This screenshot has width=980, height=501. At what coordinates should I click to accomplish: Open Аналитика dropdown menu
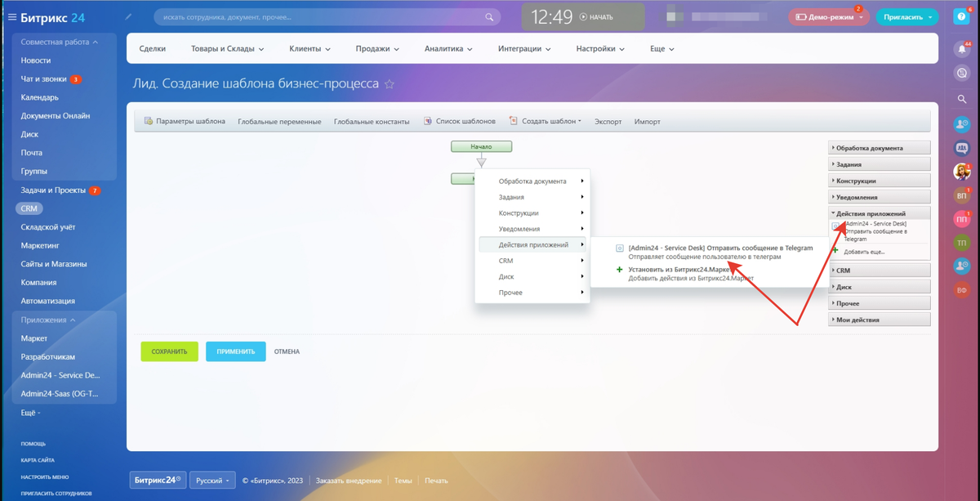448,49
